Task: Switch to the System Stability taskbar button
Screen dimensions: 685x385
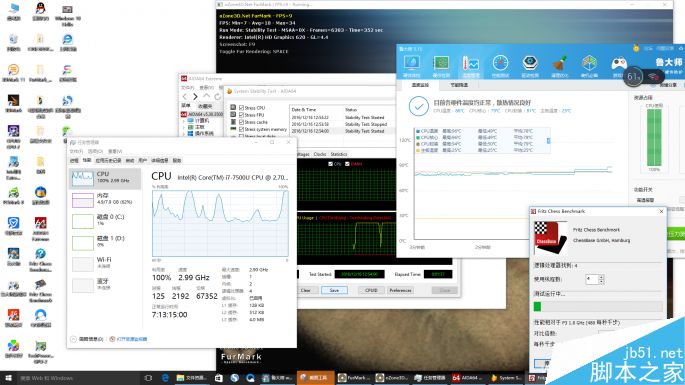Action: click(506, 378)
